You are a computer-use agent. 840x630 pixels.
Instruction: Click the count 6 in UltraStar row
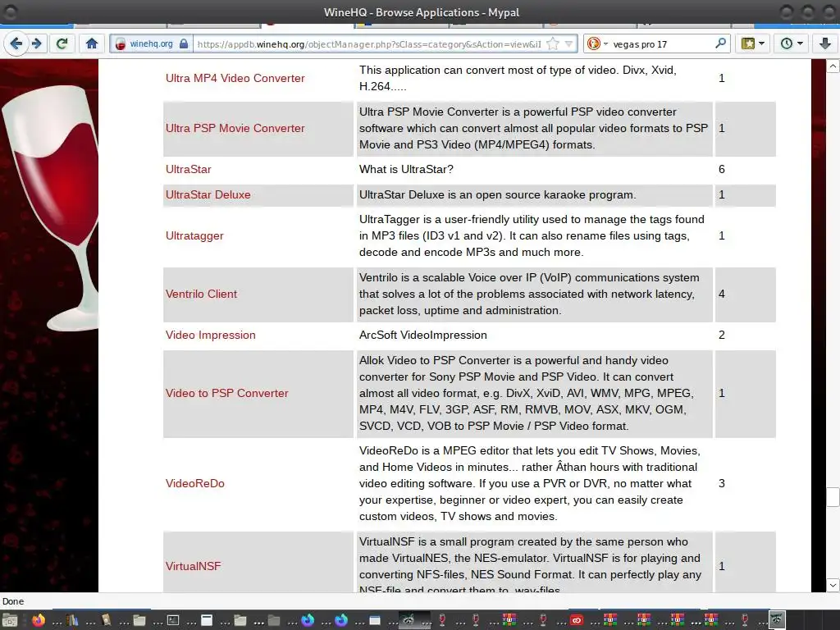coord(722,169)
